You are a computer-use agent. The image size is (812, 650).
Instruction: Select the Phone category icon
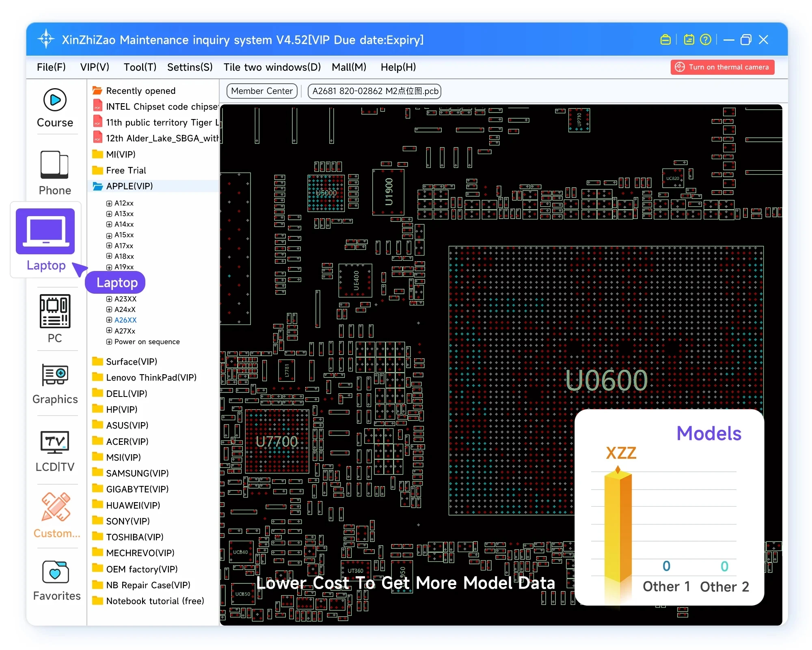(55, 165)
